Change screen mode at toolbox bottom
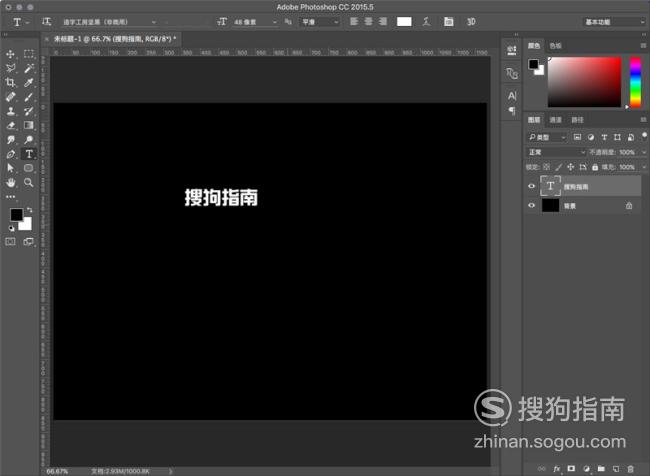This screenshot has height=476, width=650. click(29, 242)
